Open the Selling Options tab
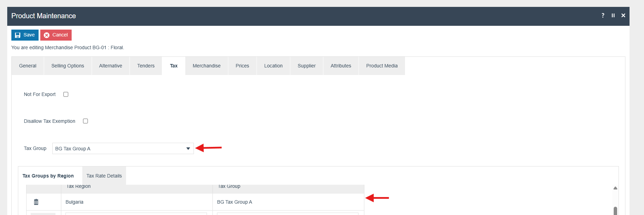This screenshot has height=215, width=644. (x=67, y=66)
